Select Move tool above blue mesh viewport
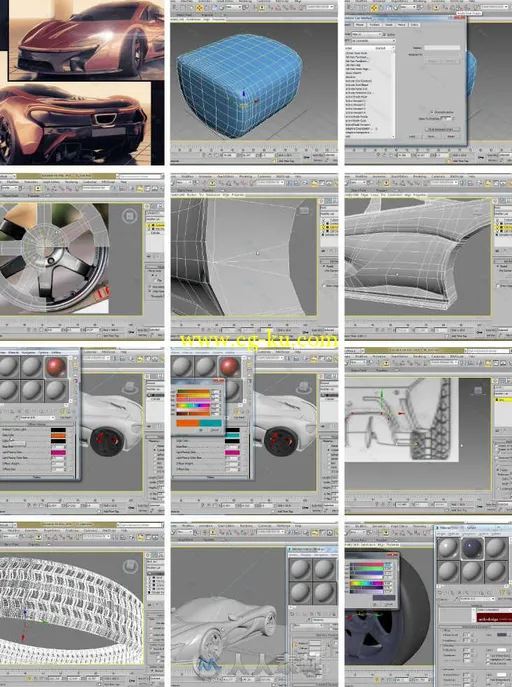Viewport: 512px width, 687px height. 200,8
